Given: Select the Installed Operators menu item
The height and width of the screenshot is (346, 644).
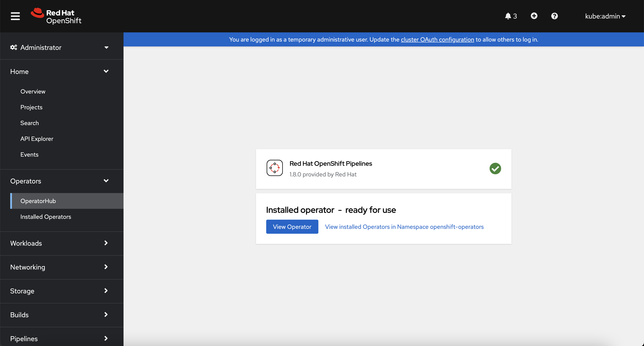Looking at the screenshot, I should tap(46, 216).
